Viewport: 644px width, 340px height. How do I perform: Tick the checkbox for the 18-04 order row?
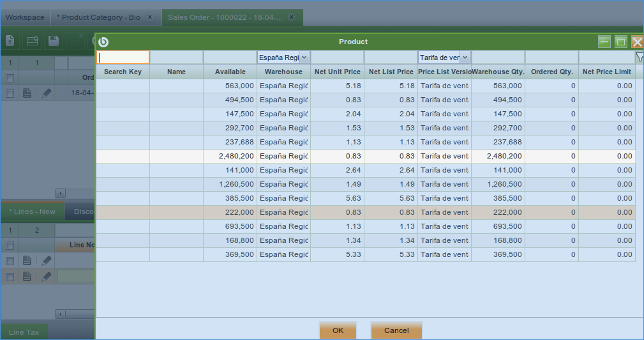[x=10, y=93]
